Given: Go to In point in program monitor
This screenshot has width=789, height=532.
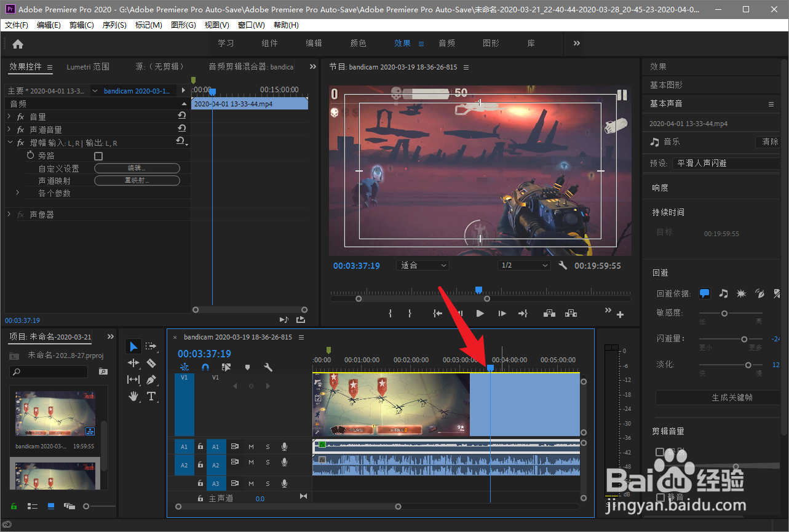Looking at the screenshot, I should pos(438,314).
